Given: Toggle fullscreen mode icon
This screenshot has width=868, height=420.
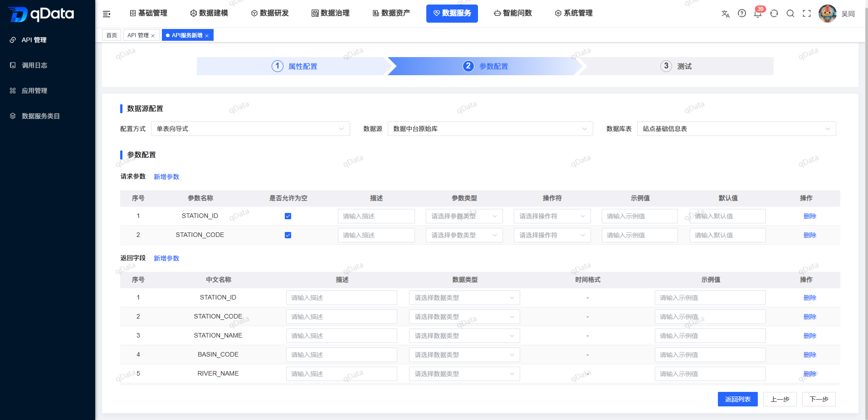Looking at the screenshot, I should (807, 14).
